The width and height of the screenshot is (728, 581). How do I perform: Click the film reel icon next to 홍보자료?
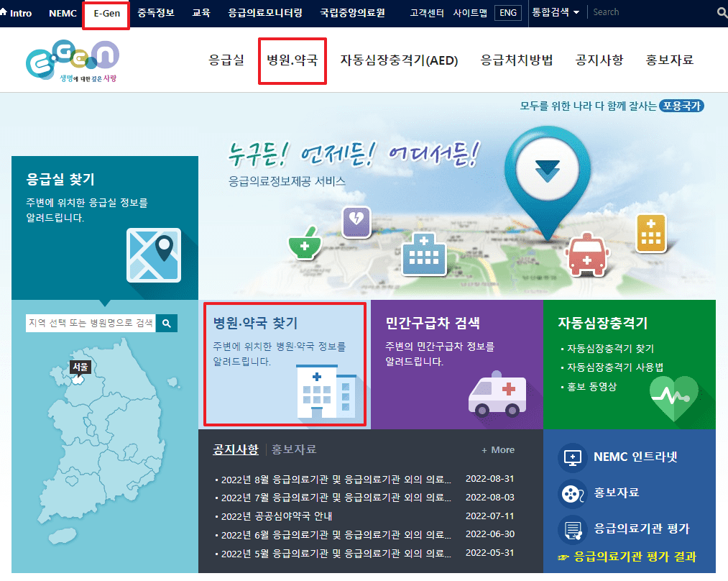571,494
